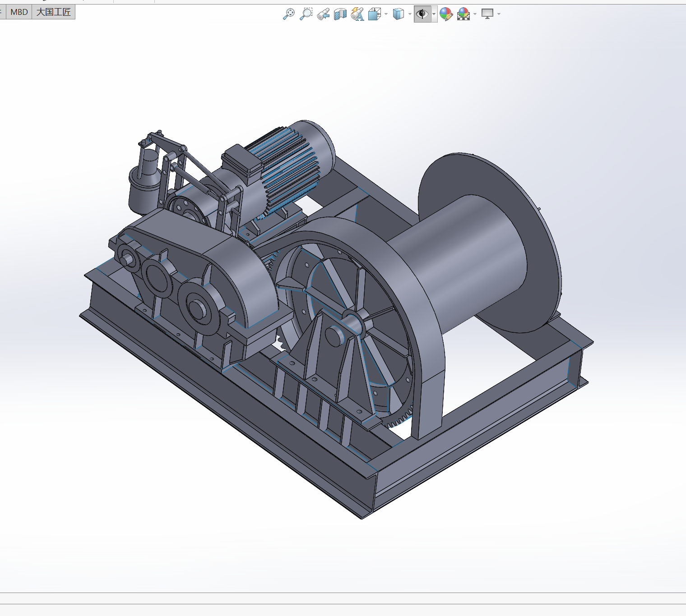This screenshot has width=686, height=616.
Task: Click the View Settings monitor icon
Action: [x=487, y=14]
